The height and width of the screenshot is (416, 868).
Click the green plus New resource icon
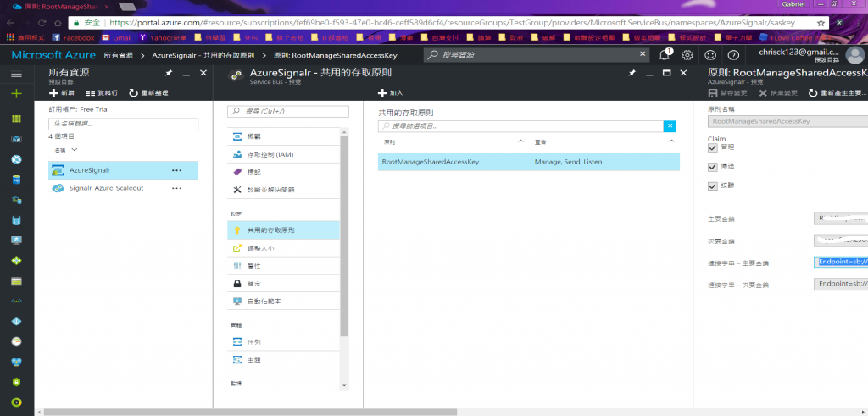tap(17, 93)
